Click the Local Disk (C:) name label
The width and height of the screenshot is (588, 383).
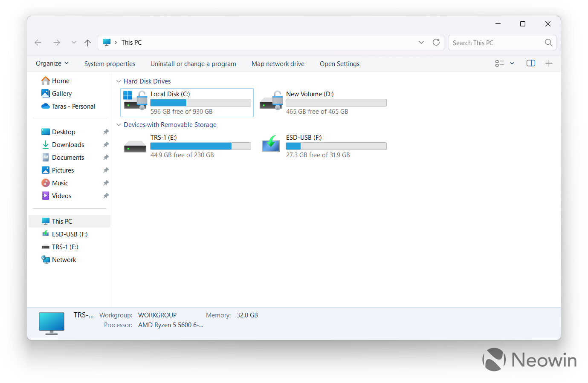tap(170, 94)
